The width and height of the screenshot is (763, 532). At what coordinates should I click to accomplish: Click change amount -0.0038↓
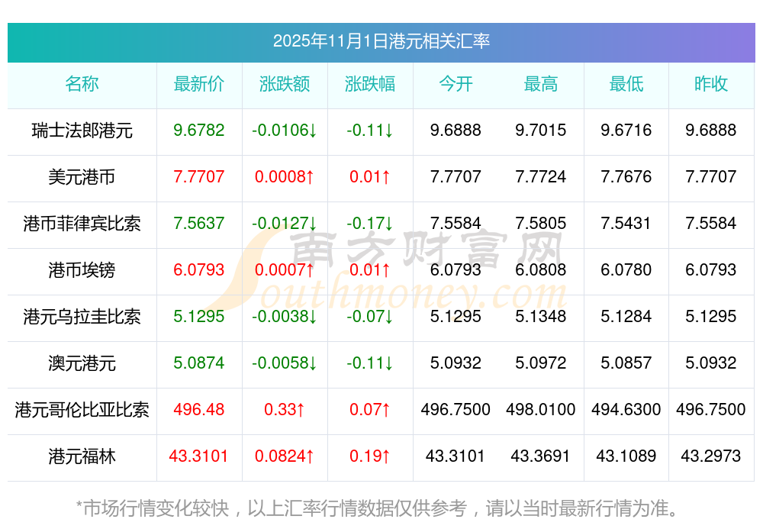click(284, 317)
